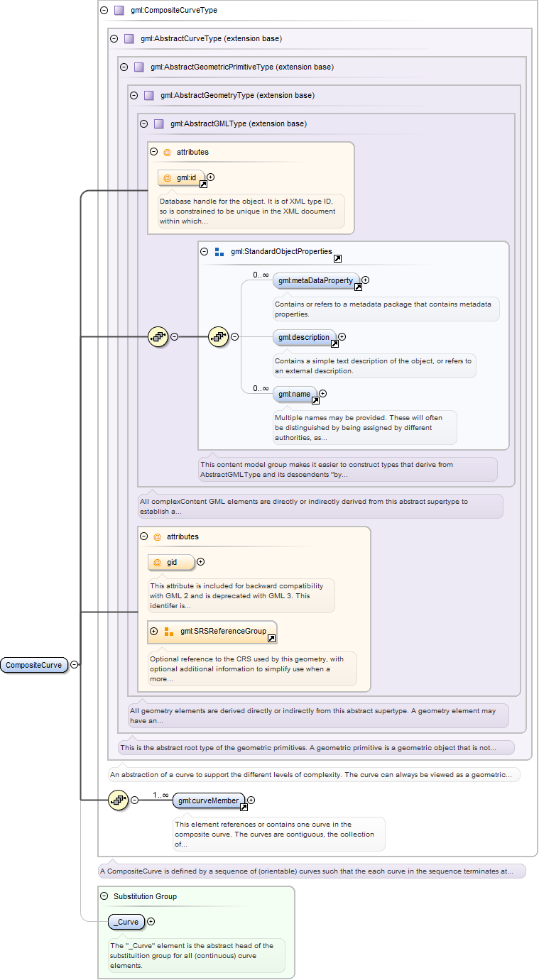539x980 pixels.
Task: Click the gml:CompositeCurveType type icon
Action: coord(119,11)
